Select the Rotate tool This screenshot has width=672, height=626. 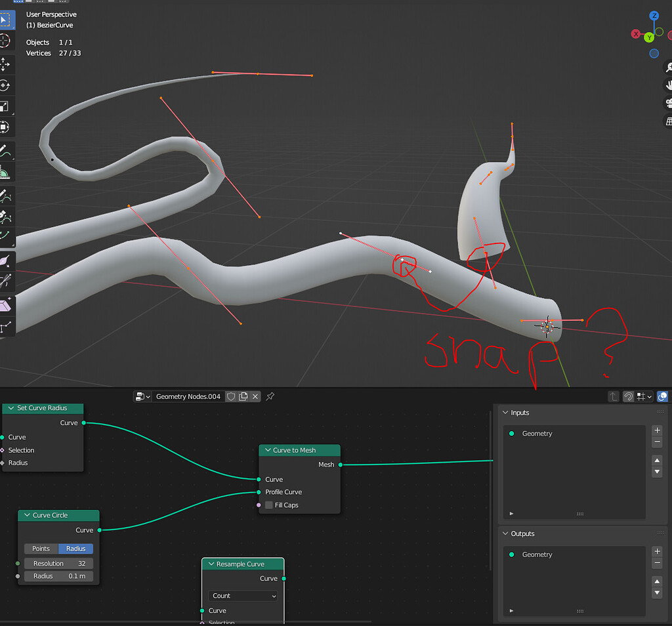coord(7,83)
